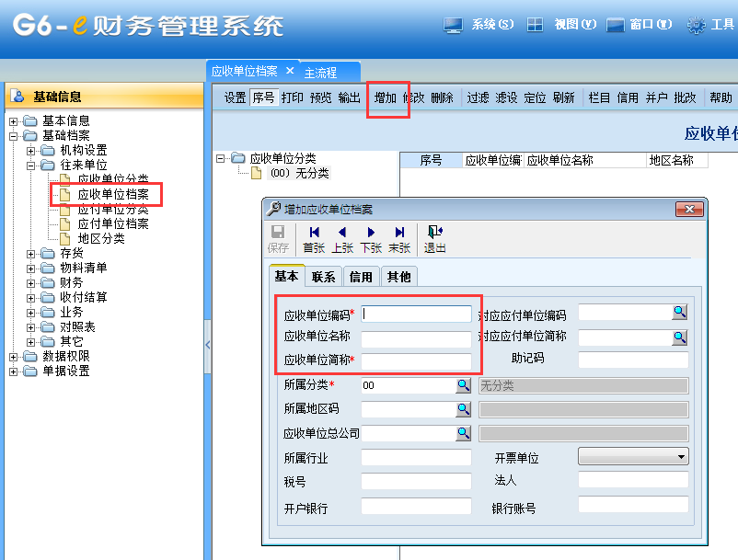Collapse the 往来单位 tree node
Image resolution: width=738 pixels, height=560 pixels.
[32, 165]
